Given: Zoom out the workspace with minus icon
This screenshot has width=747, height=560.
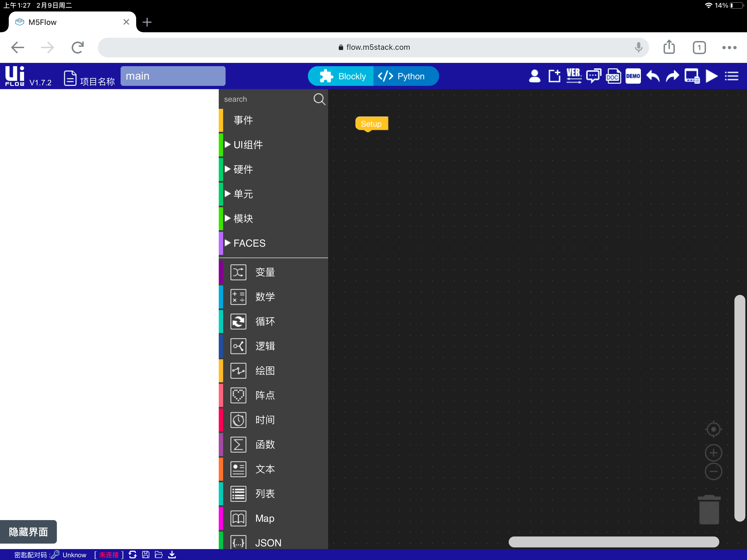Looking at the screenshot, I should (713, 471).
